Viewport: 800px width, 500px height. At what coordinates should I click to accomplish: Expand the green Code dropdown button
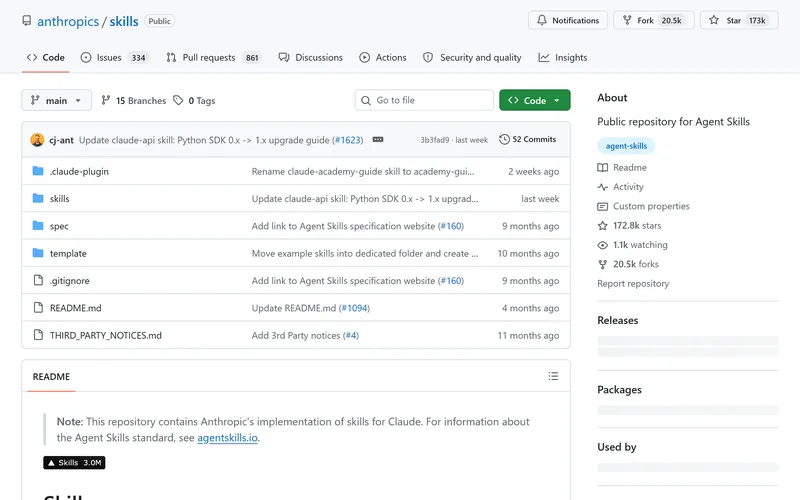pos(535,100)
